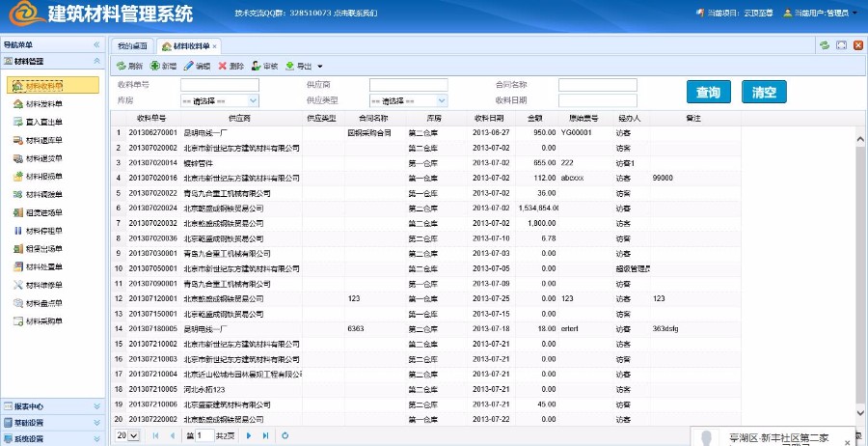Viewport: 868px width, 446px height.
Task: Focus the 合同名称 input field
Action: [x=598, y=85]
